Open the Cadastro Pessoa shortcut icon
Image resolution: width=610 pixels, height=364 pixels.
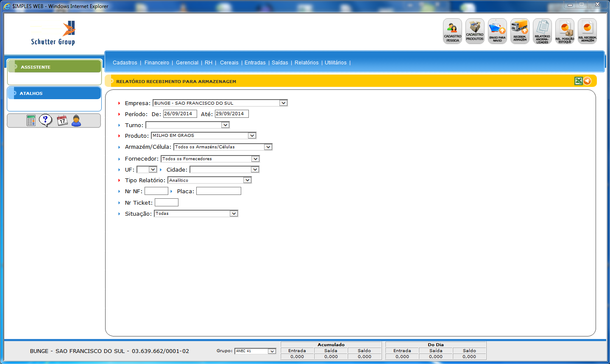[452, 31]
